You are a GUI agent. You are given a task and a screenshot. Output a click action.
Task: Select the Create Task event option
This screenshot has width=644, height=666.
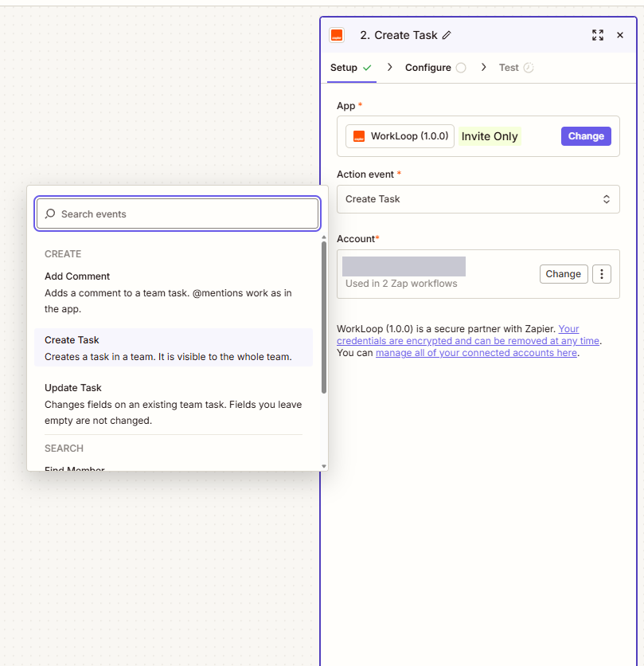click(174, 348)
